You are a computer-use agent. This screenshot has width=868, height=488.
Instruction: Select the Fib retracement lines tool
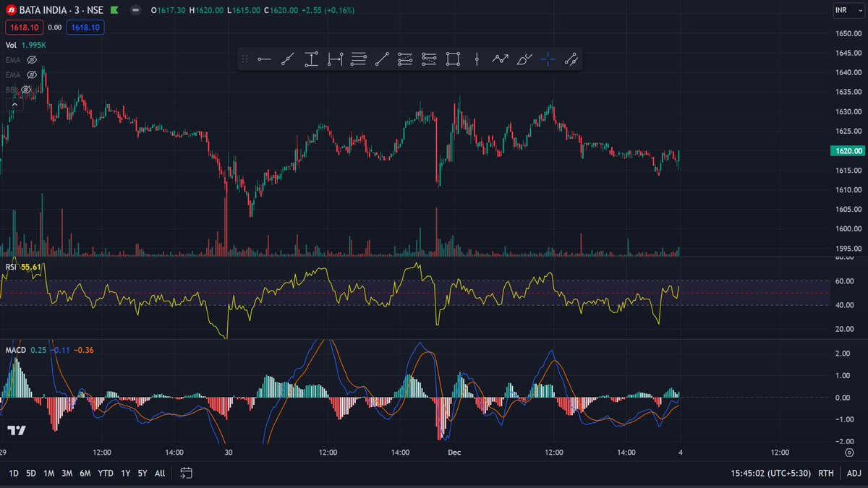[359, 59]
